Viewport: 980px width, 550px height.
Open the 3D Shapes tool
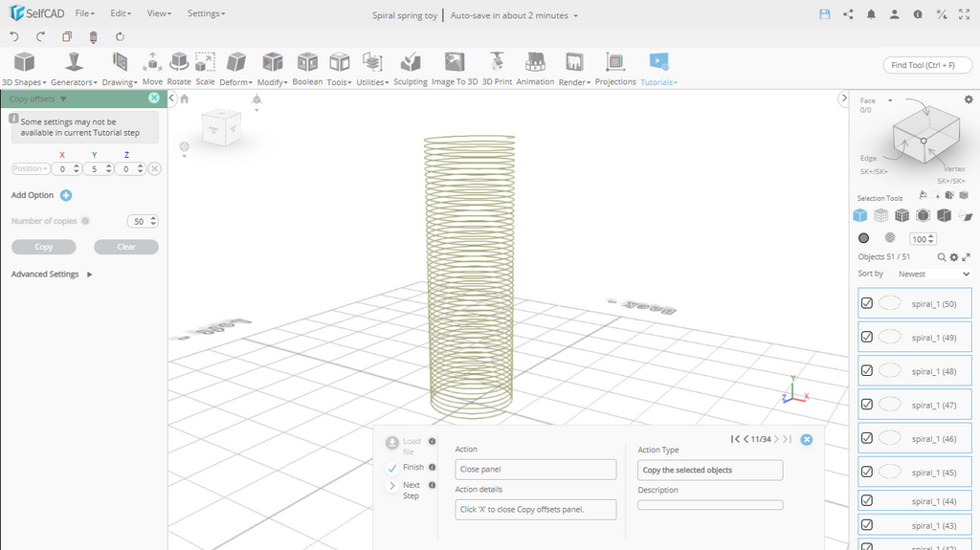(x=24, y=69)
